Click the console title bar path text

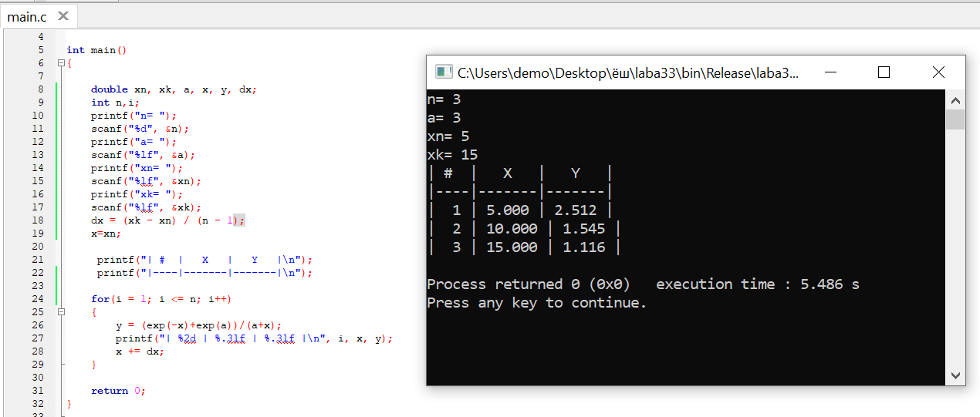[628, 73]
